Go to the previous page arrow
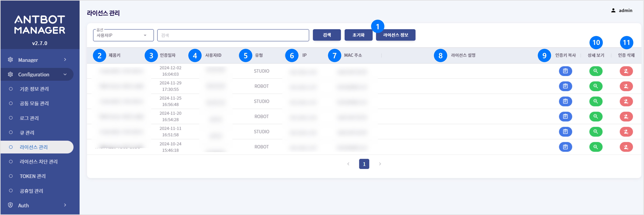The width and height of the screenshot is (644, 215). [x=348, y=164]
